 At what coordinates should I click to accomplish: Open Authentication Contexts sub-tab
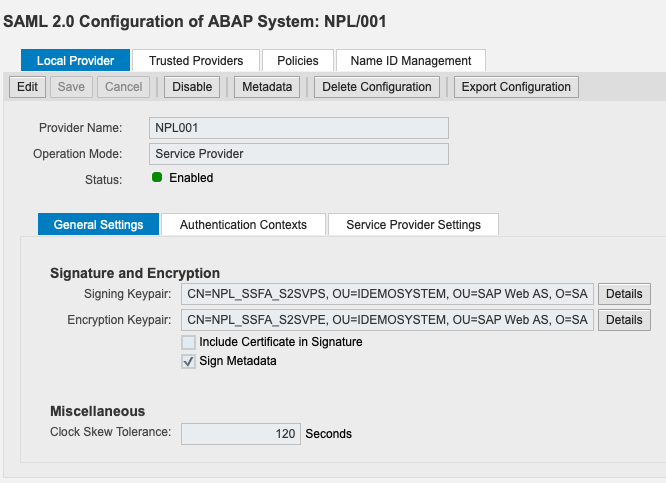[243, 224]
